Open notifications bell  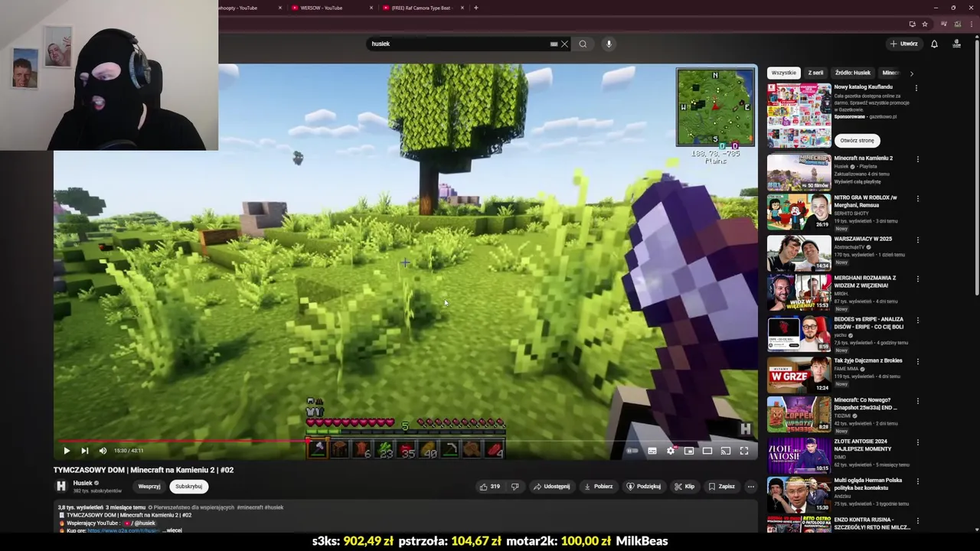(x=934, y=44)
